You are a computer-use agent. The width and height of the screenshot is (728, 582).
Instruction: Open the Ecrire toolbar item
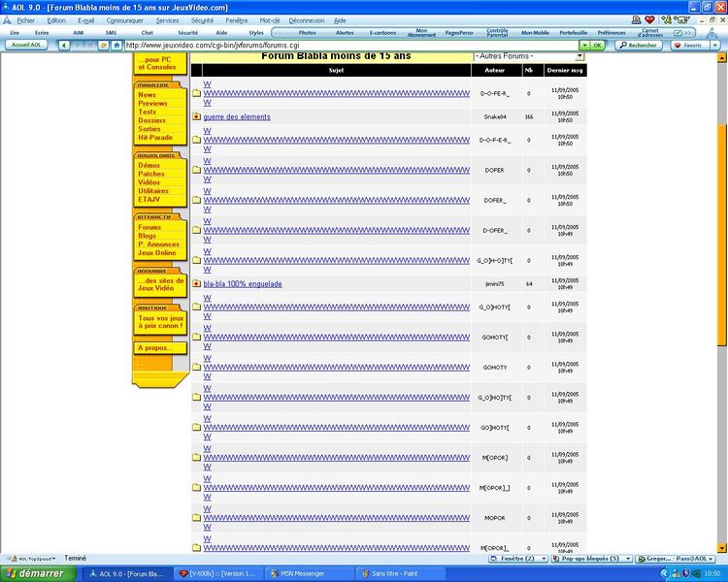(42, 33)
